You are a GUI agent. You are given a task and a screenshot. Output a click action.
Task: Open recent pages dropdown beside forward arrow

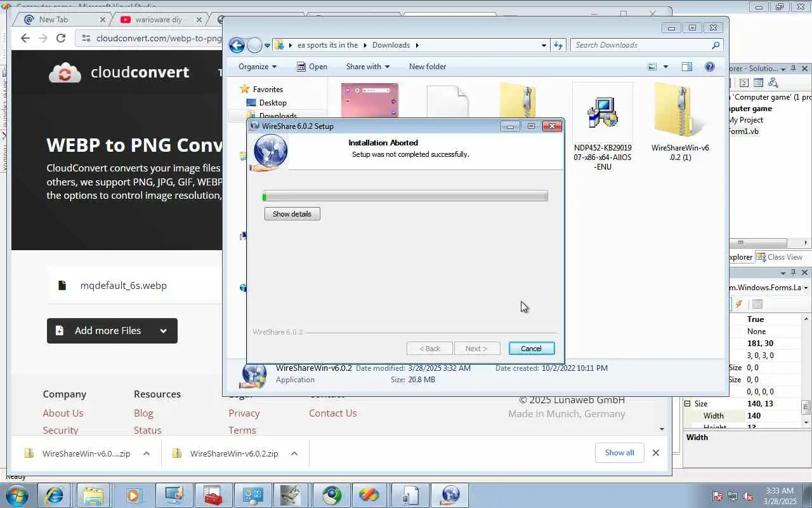click(267, 45)
